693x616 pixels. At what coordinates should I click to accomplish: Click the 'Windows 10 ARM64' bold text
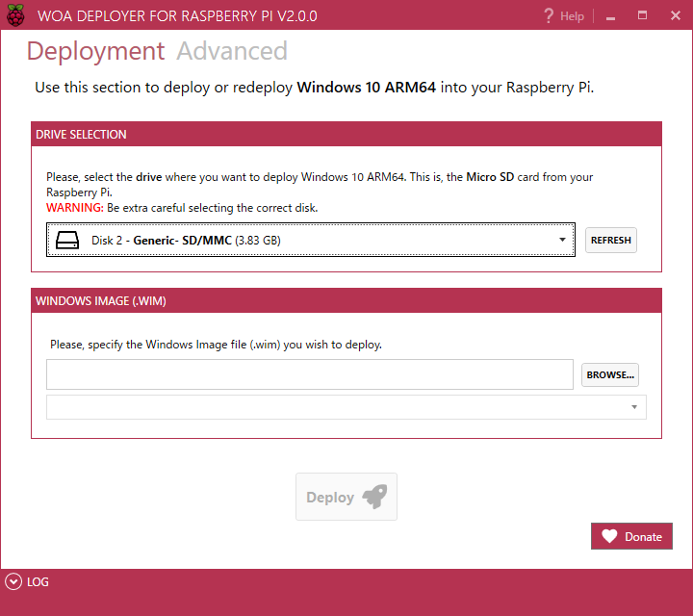[x=367, y=87]
